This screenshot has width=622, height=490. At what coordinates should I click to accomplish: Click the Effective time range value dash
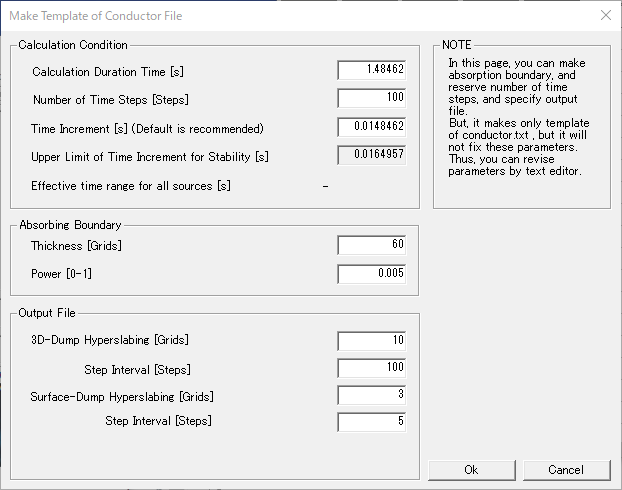coord(325,186)
